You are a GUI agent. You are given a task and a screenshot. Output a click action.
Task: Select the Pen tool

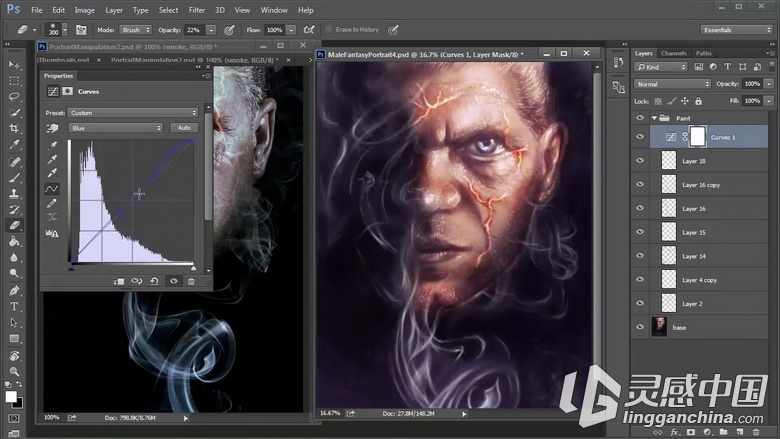(x=14, y=290)
